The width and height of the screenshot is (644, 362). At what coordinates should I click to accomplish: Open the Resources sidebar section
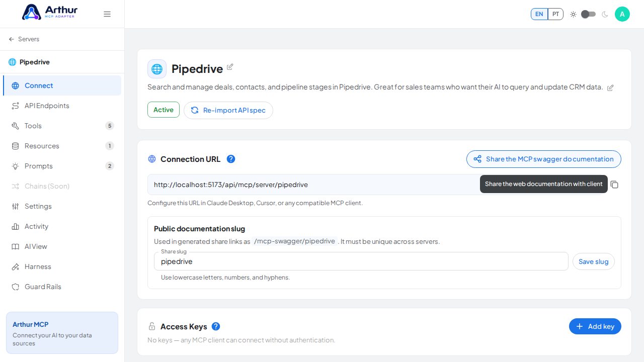(x=62, y=146)
